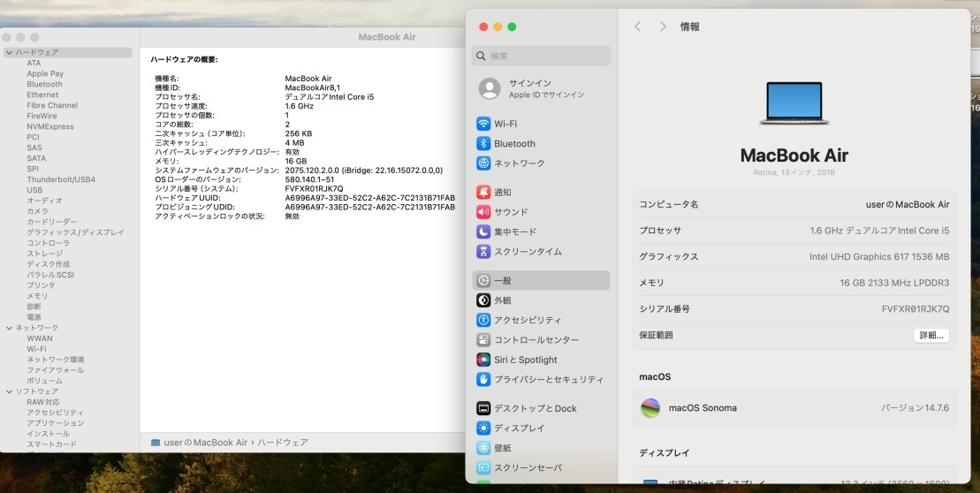Click Intel UHD Graphics 617 value
The height and width of the screenshot is (493, 980).
(878, 257)
